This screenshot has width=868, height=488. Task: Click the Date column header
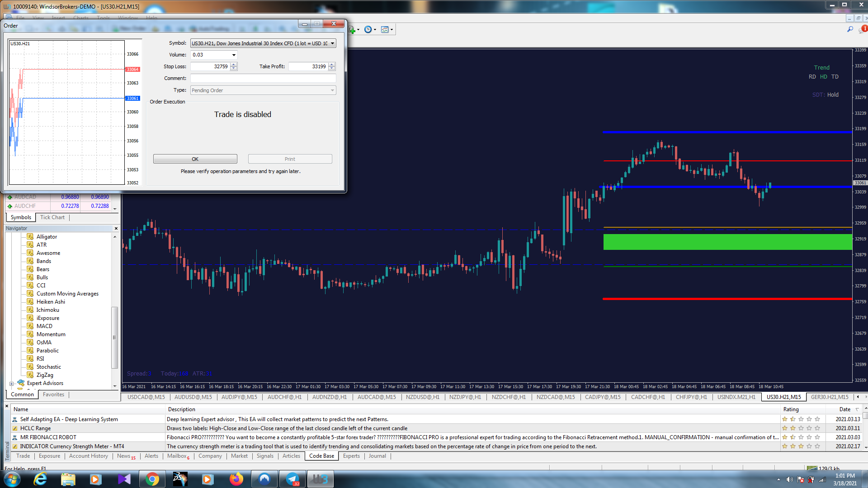pos(844,409)
